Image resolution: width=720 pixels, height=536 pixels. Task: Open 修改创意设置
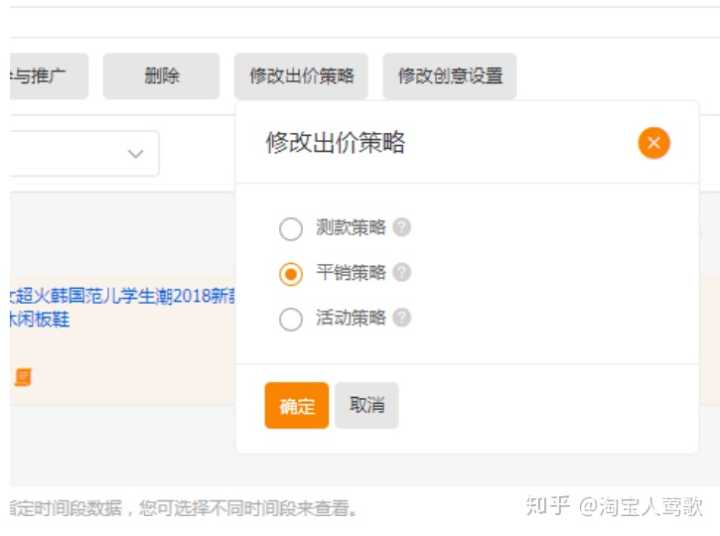[449, 76]
